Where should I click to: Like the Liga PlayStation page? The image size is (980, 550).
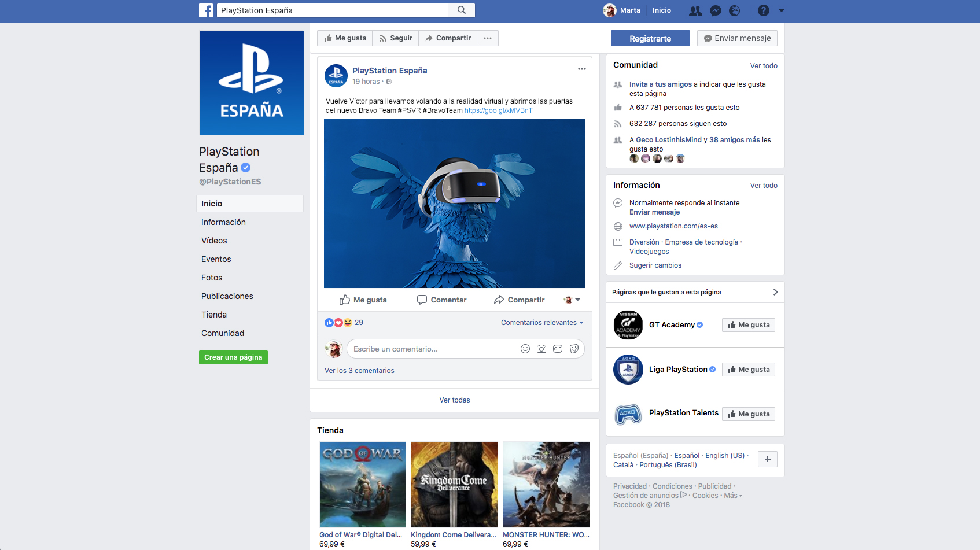coord(749,370)
